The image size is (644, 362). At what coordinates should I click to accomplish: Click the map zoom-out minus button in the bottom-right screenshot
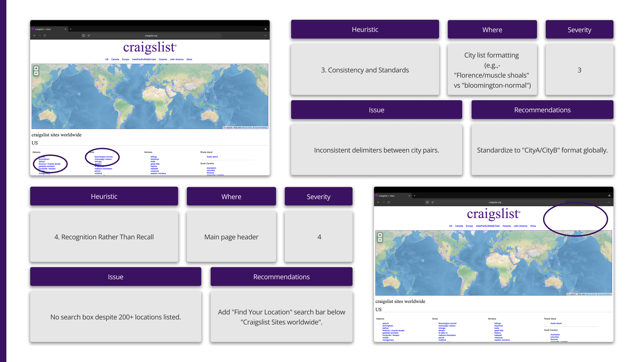tap(380, 240)
